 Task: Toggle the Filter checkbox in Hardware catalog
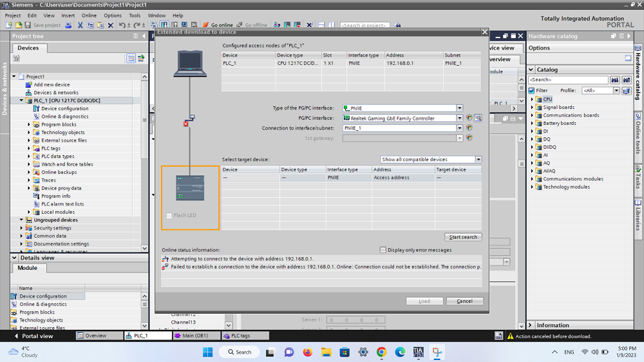(x=531, y=90)
